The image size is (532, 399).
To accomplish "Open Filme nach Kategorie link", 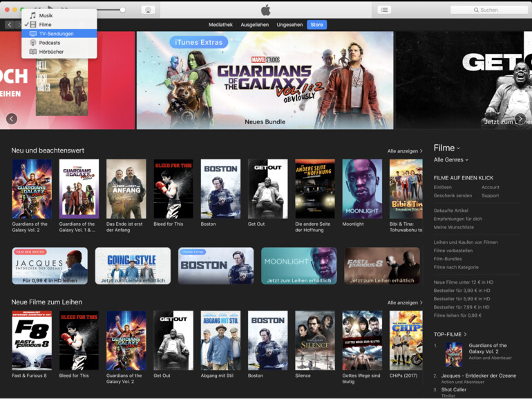I will 456,267.
